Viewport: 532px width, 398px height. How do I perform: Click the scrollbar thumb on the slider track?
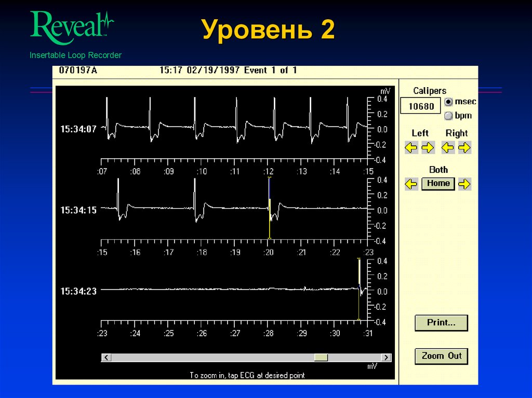[322, 358]
